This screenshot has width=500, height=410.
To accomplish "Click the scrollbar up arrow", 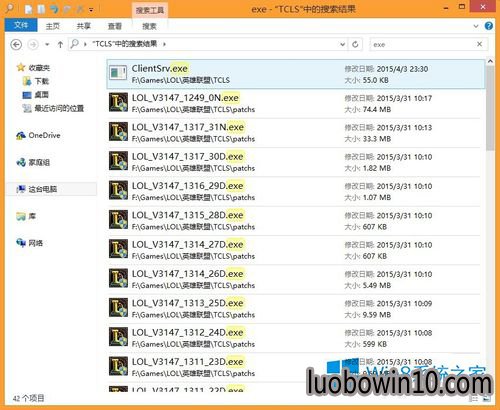I will coord(490,61).
